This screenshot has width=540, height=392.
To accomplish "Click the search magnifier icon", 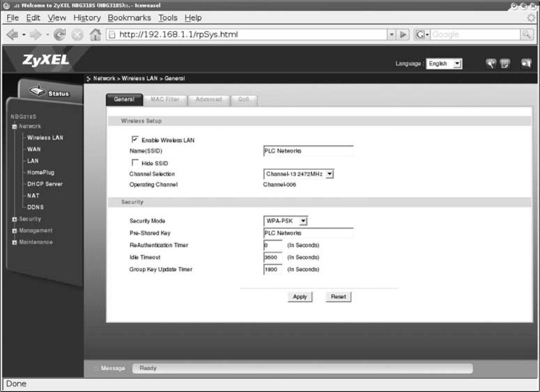I will [x=526, y=34].
